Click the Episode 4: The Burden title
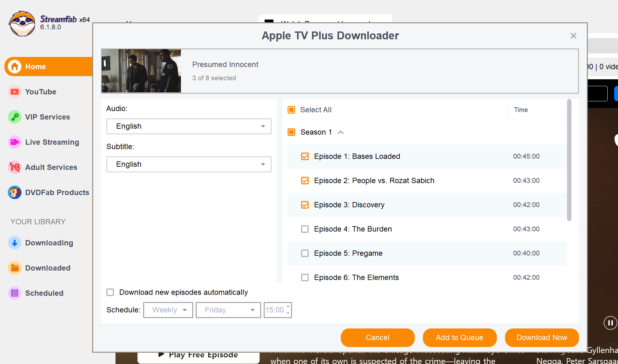 (353, 229)
